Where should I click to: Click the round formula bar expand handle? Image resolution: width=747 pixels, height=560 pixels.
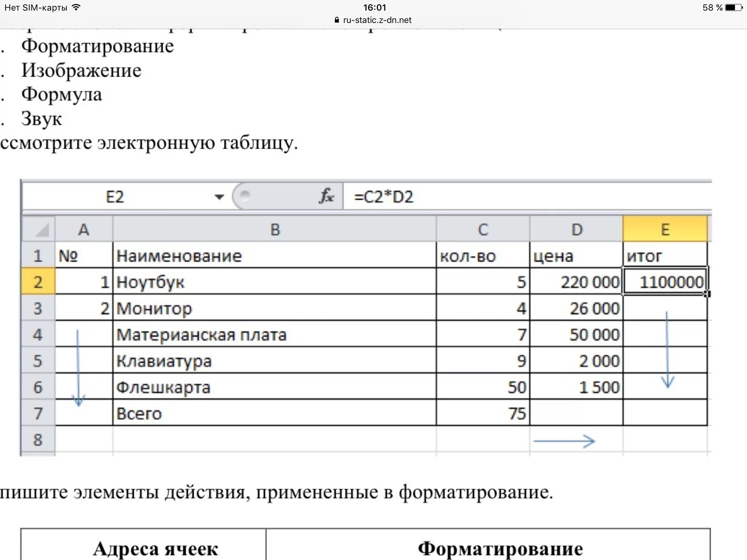[x=245, y=195]
